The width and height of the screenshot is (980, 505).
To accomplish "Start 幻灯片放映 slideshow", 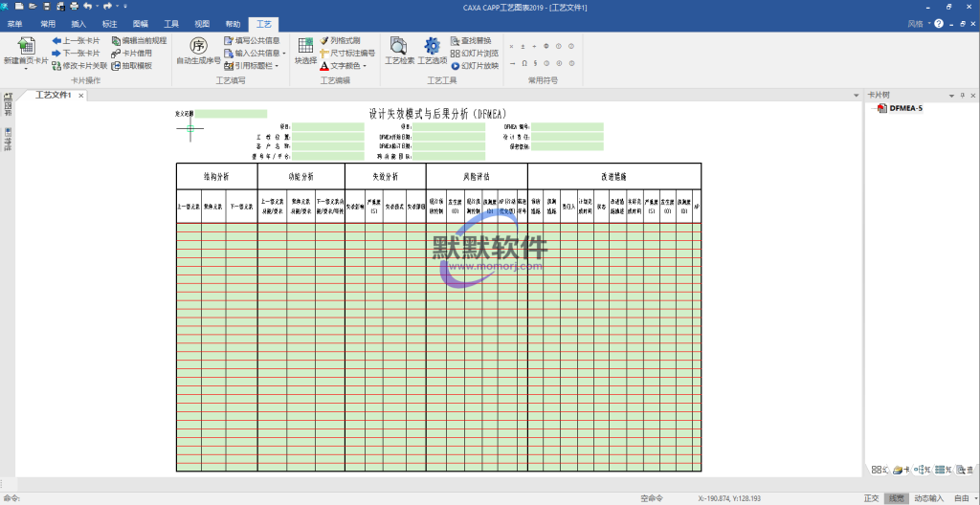I will [x=474, y=66].
